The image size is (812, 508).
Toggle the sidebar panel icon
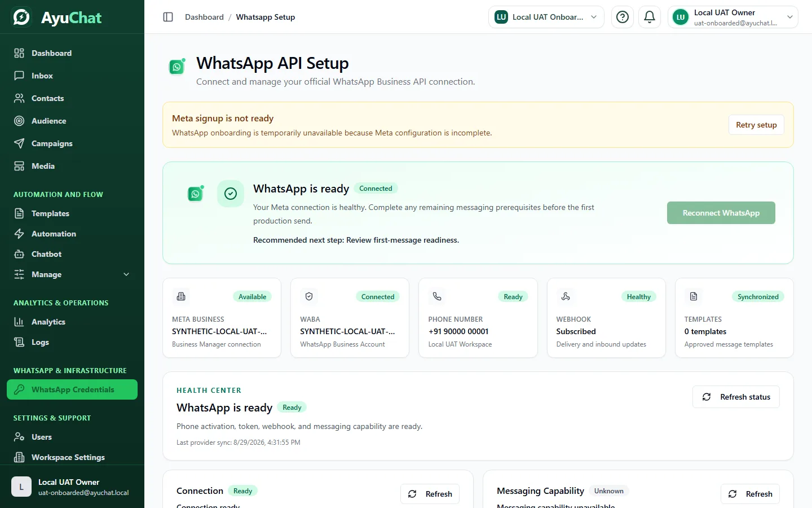click(x=168, y=17)
